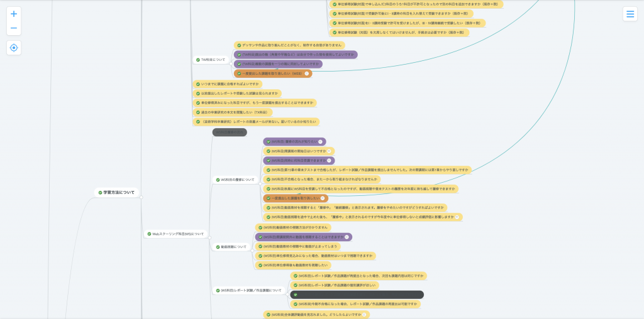Select node レポート試験／作品課題が再提出となった場合
Image resolution: width=644 pixels, height=319 pixels.
(x=358, y=276)
